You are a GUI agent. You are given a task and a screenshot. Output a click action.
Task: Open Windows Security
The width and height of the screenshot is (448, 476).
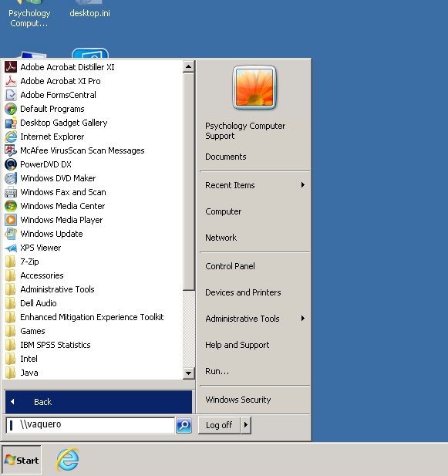click(x=238, y=400)
